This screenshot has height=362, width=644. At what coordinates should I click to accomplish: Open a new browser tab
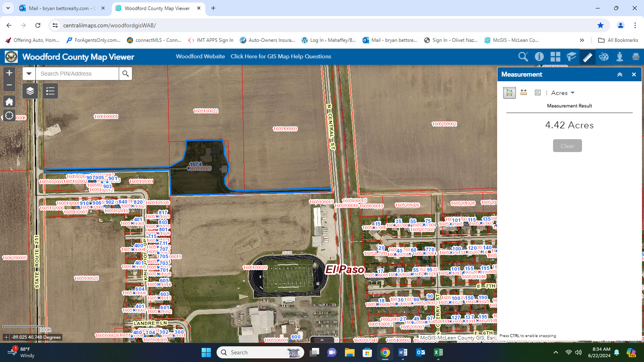click(x=213, y=8)
